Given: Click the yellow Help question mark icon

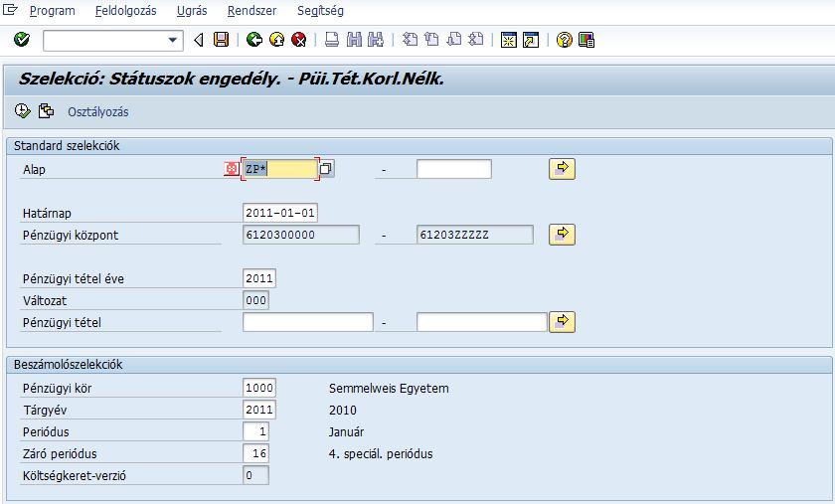Looking at the screenshot, I should coord(564,40).
